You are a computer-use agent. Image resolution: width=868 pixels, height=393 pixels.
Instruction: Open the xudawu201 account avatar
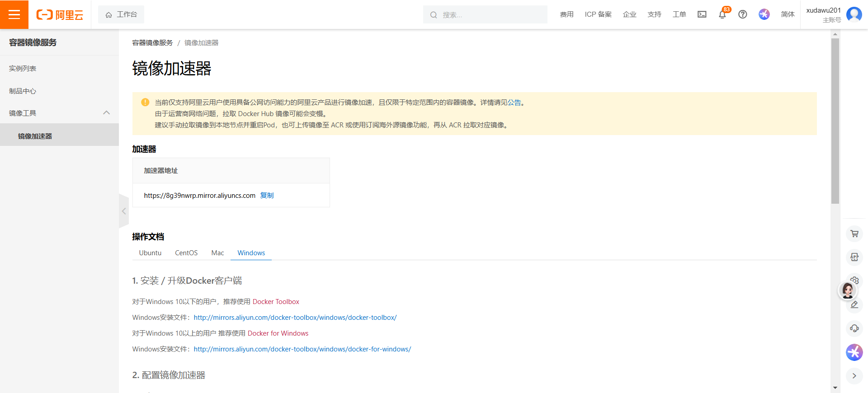(x=854, y=14)
